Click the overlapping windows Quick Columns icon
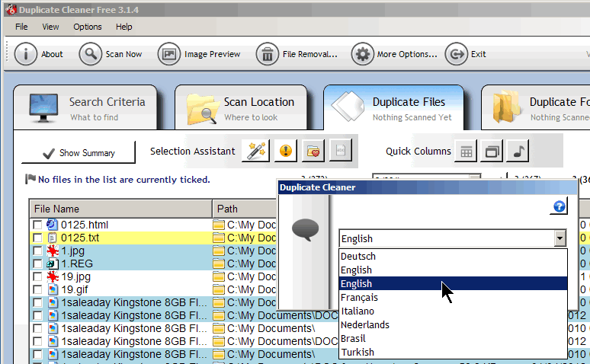The width and height of the screenshot is (590, 364). [x=492, y=152]
